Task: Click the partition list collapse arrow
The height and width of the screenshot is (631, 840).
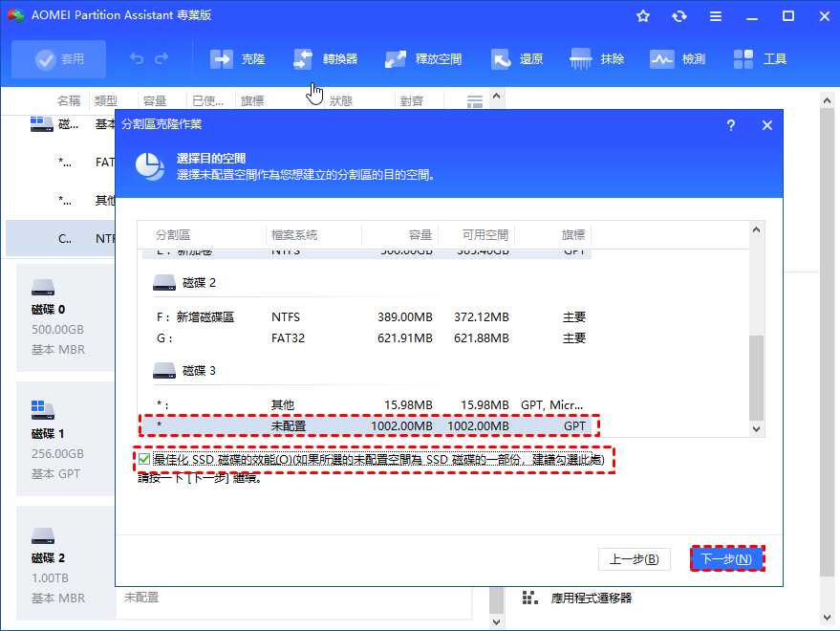Action: (497, 97)
